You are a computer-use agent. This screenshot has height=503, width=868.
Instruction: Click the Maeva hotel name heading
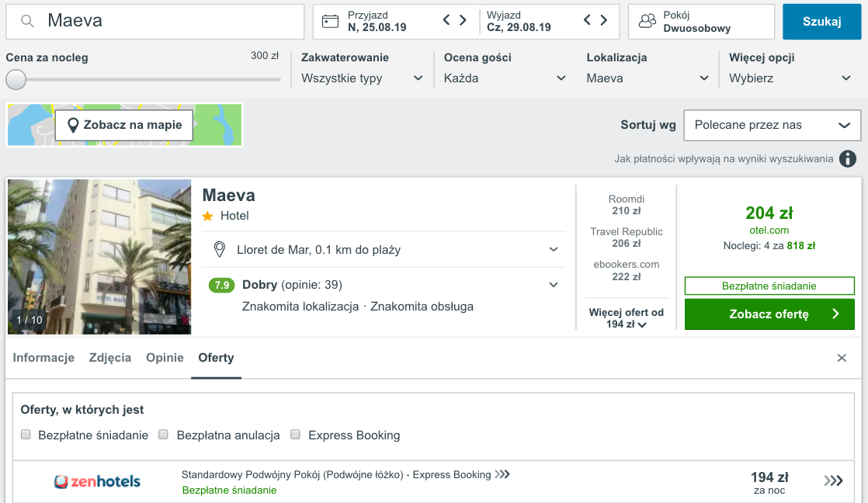coord(228,195)
